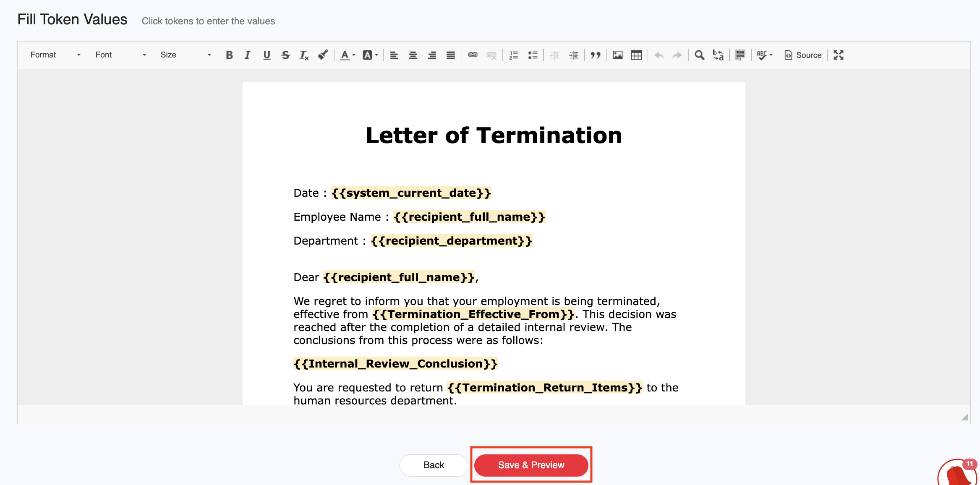Toggle bold formatting
The image size is (980, 485).
coord(229,55)
